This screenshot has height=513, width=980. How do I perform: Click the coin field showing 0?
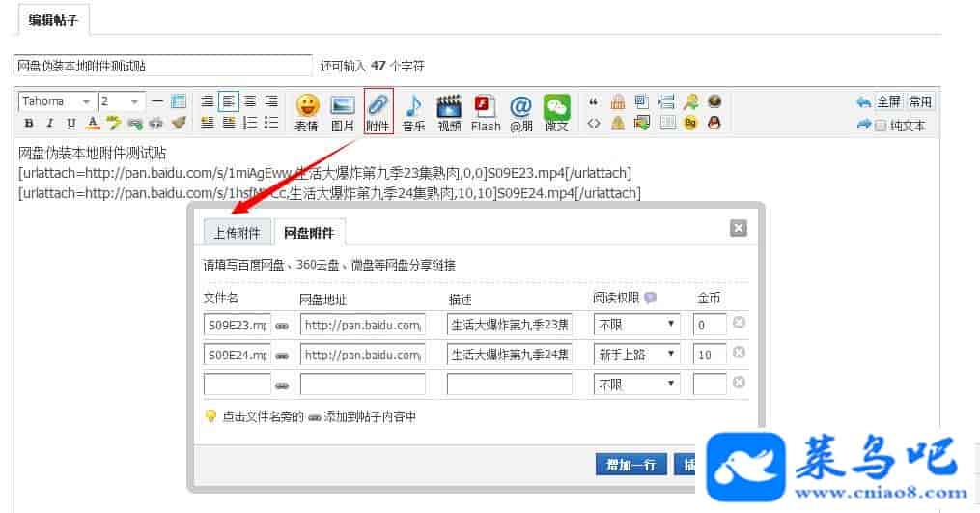pyautogui.click(x=710, y=325)
